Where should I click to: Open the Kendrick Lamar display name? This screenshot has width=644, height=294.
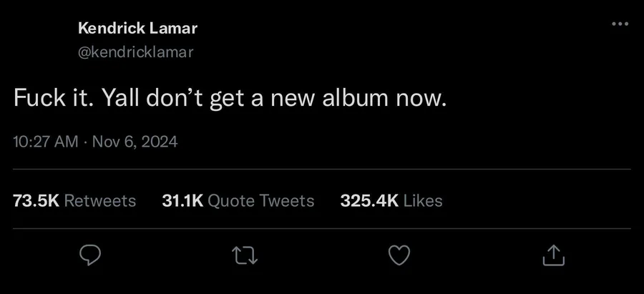click(137, 29)
